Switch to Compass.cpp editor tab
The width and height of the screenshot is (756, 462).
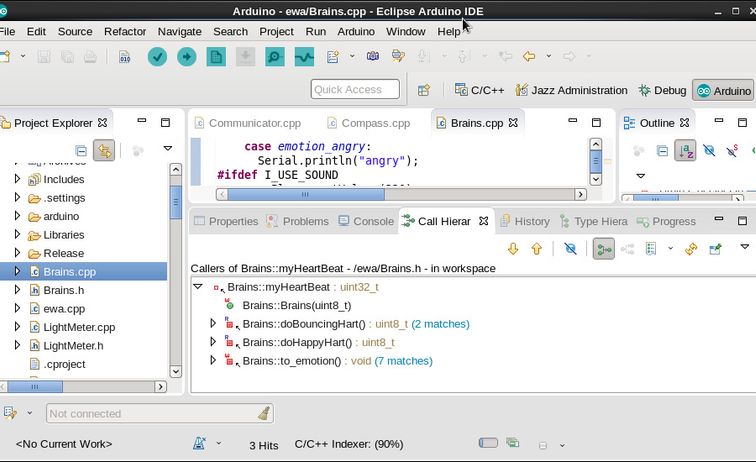(369, 123)
